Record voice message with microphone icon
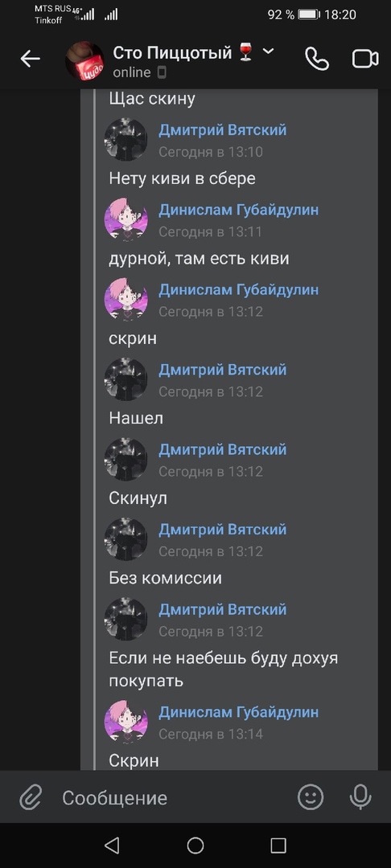Viewport: 391px width, 868px height. pos(360,797)
